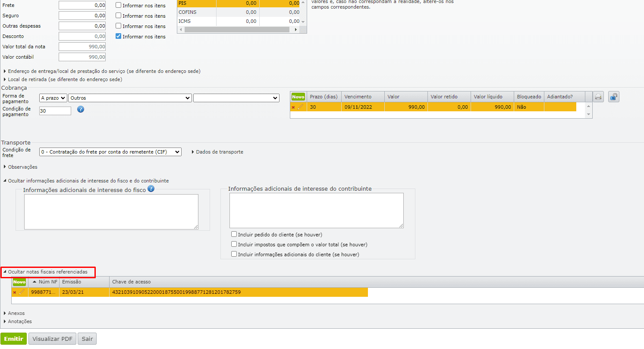Click the fisco additional information text area
The height and width of the screenshot is (349, 644).
(x=111, y=211)
